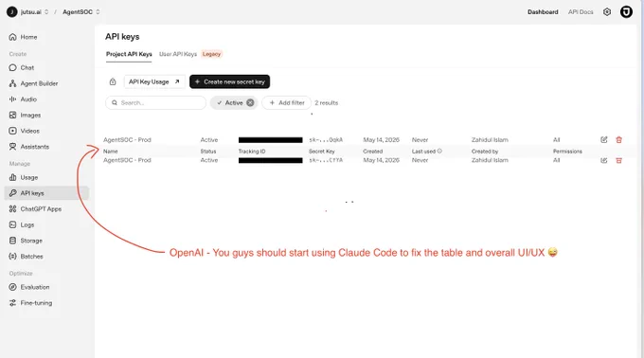Open Dashboard in top navigation

(543, 12)
